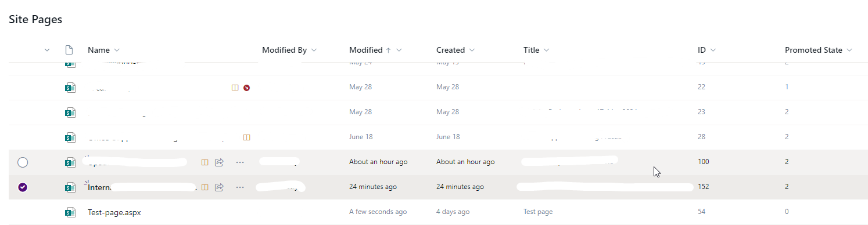Click the page details icon on ID 28 row
The width and height of the screenshot is (868, 225).
point(246,137)
